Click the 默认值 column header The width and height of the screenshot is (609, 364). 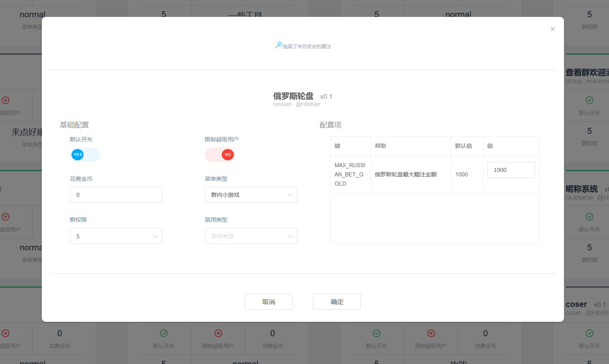(x=463, y=146)
